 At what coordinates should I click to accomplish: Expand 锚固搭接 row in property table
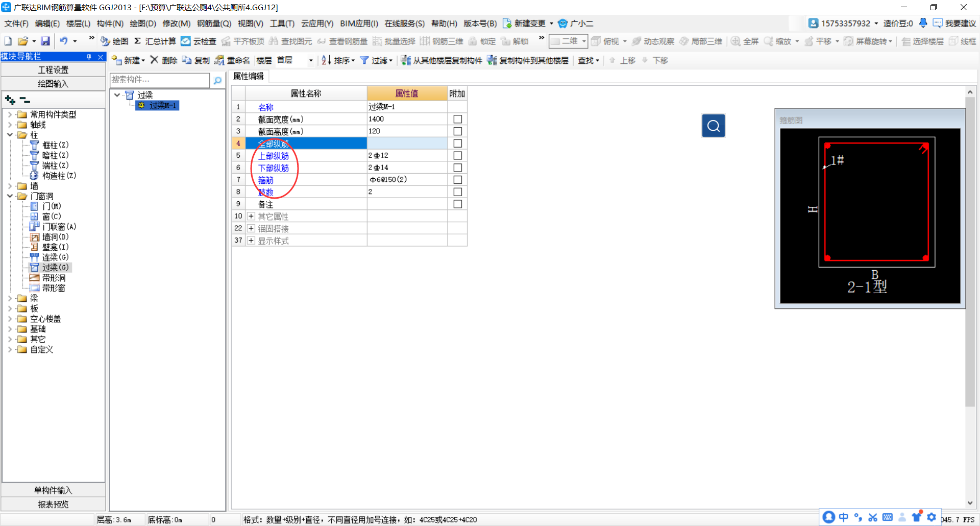[x=251, y=228]
